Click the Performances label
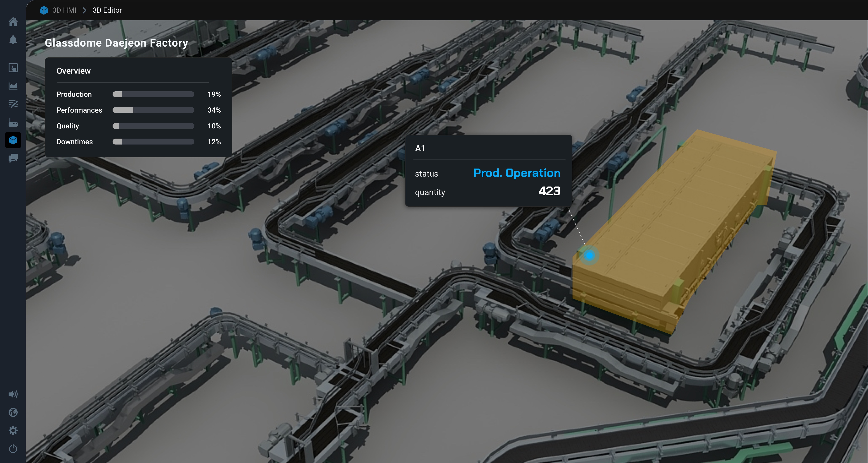The height and width of the screenshot is (463, 868). coord(79,110)
